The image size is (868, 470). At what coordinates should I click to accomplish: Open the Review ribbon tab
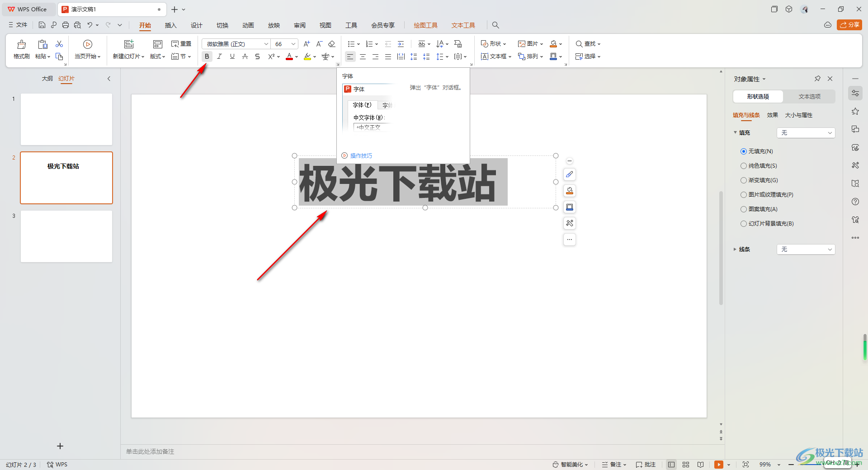tap(299, 25)
